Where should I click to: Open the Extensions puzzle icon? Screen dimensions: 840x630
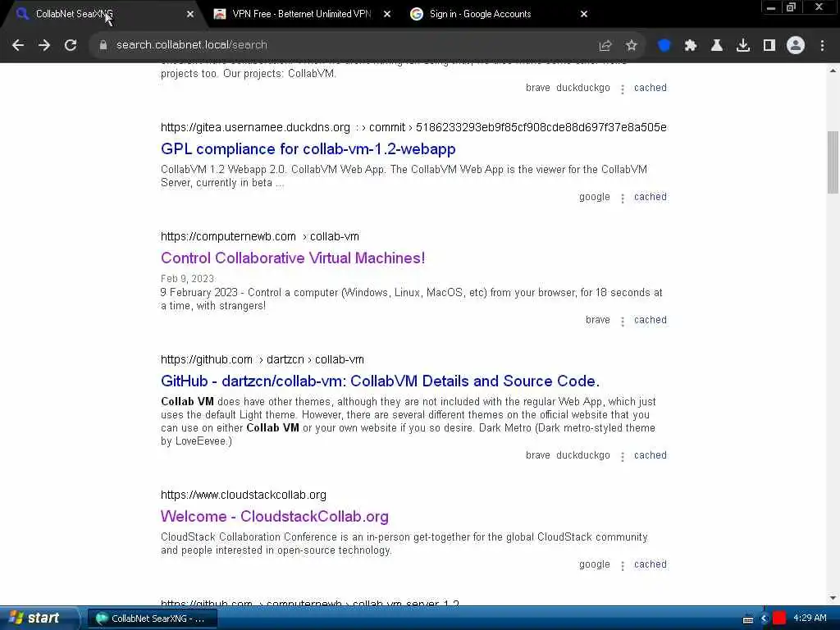coord(691,46)
